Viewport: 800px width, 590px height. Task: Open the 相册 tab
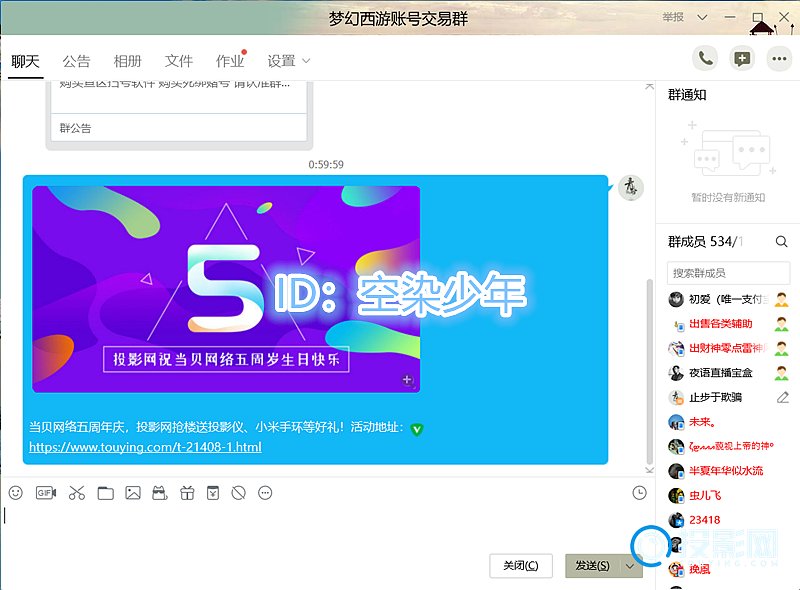pyautogui.click(x=128, y=62)
